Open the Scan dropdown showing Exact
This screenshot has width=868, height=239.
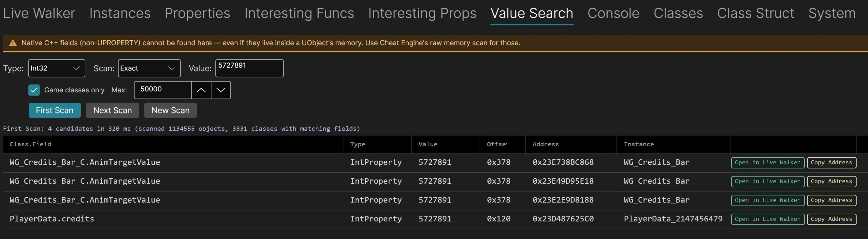[x=149, y=68]
